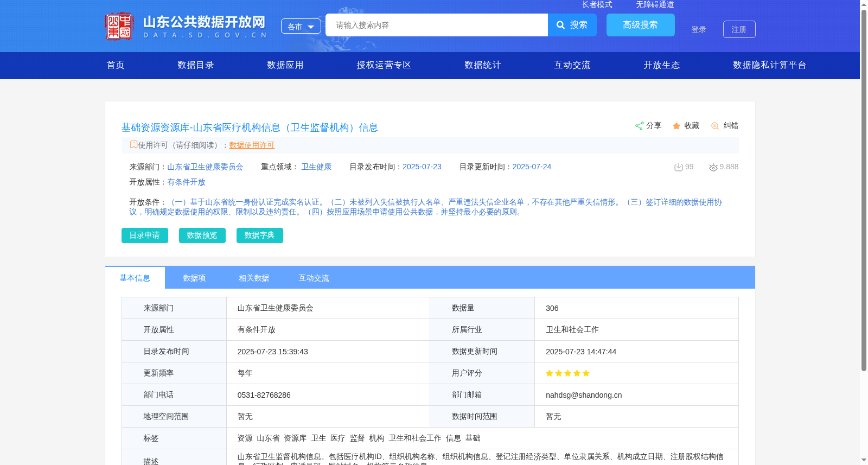Click the 纠错 text label

click(x=731, y=125)
